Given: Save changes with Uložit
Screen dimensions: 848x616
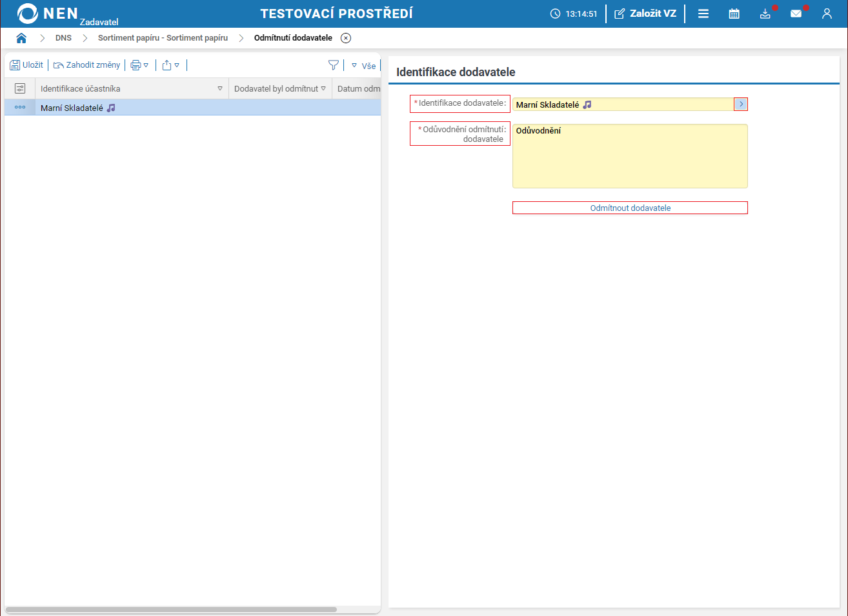Looking at the screenshot, I should click(26, 65).
